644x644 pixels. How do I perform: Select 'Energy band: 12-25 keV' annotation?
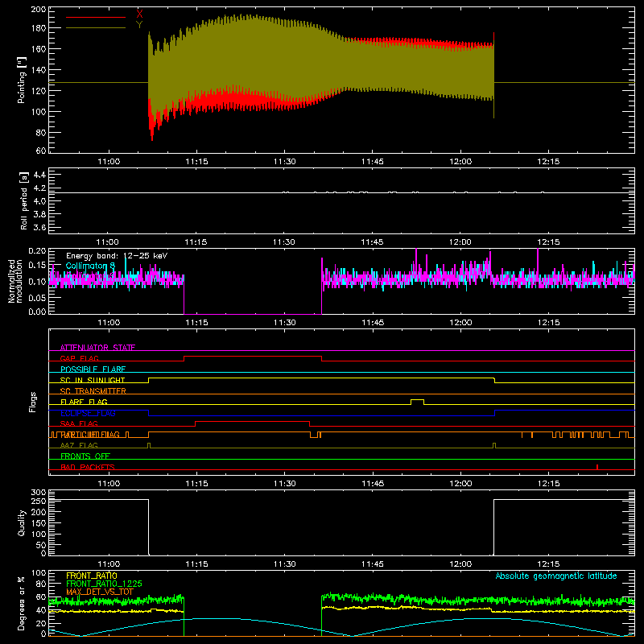tap(117, 256)
